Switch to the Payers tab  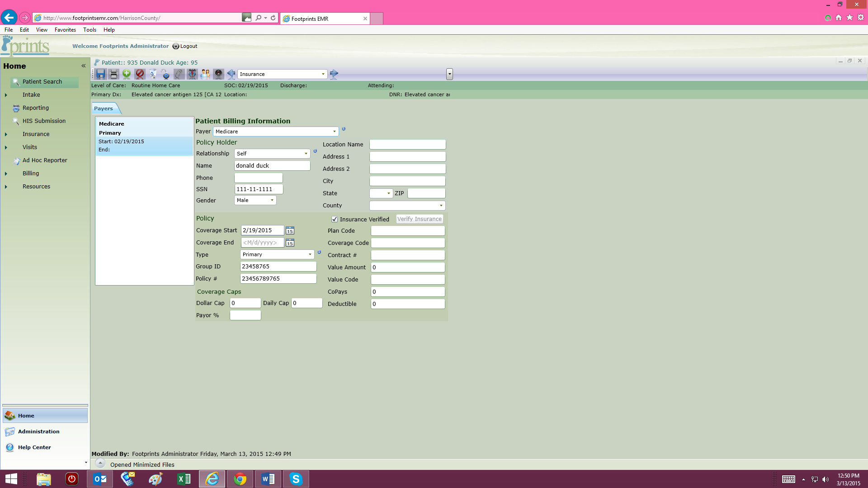click(x=104, y=108)
